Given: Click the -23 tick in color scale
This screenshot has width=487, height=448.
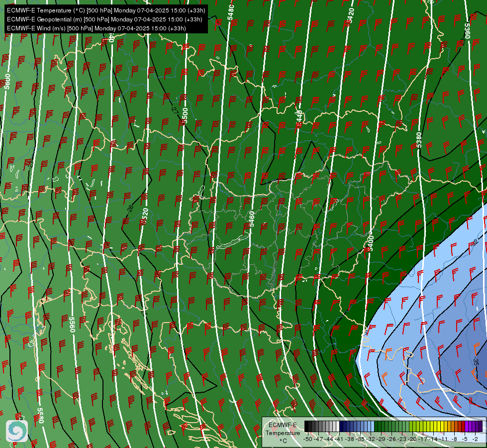Looking at the screenshot, I should click(402, 439).
